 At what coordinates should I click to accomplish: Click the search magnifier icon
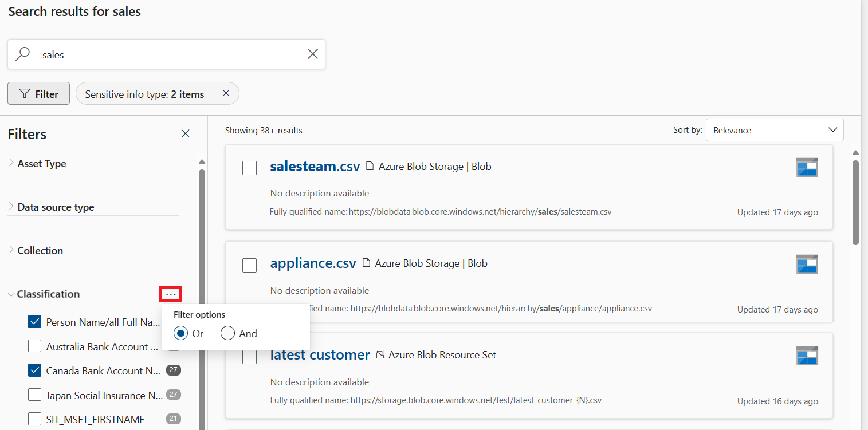tap(22, 54)
